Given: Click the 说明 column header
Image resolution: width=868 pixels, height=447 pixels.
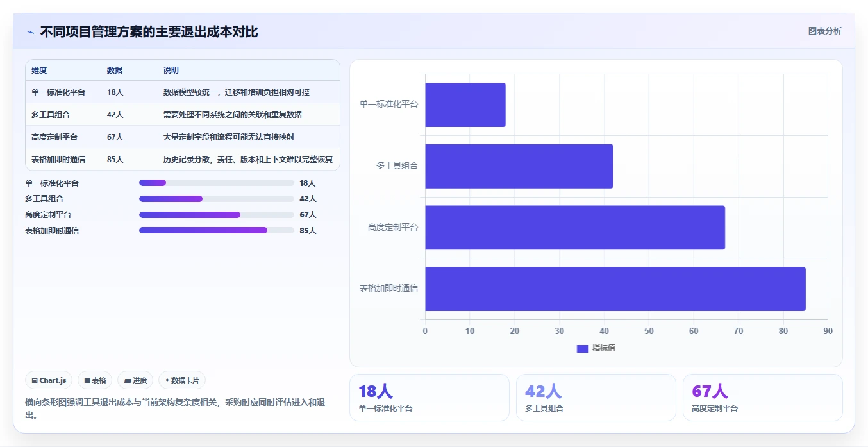Looking at the screenshot, I should [x=171, y=71].
